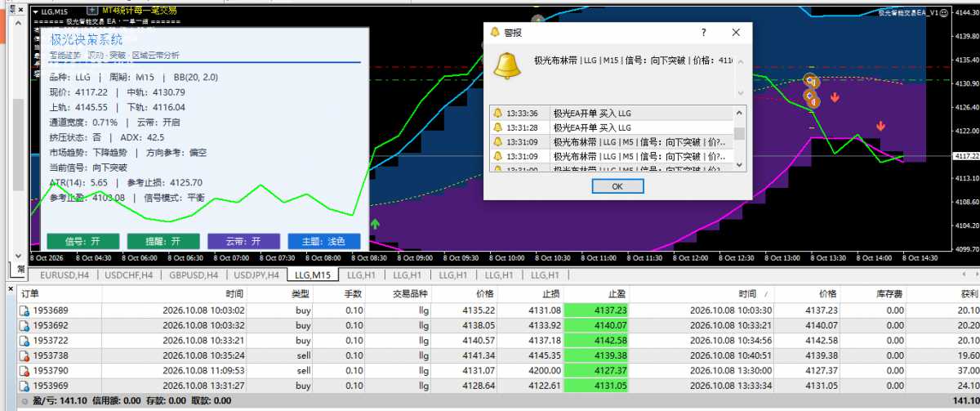
Task: Click the 极光决策系统 panel title
Action: 87,39
